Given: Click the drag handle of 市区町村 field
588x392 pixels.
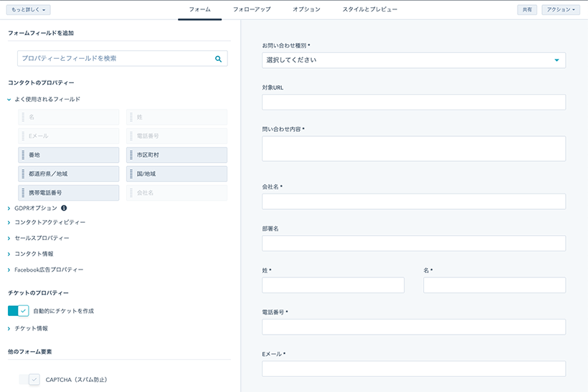Looking at the screenshot, I should coord(131,155).
